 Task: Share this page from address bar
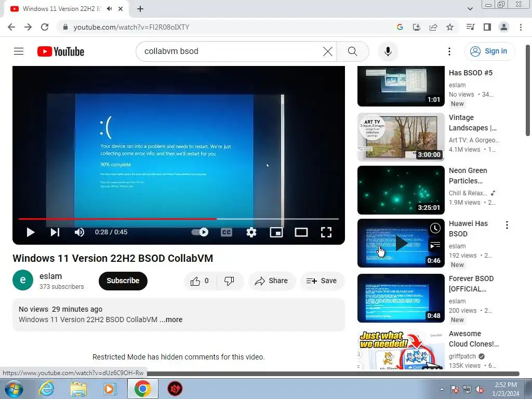[433, 27]
